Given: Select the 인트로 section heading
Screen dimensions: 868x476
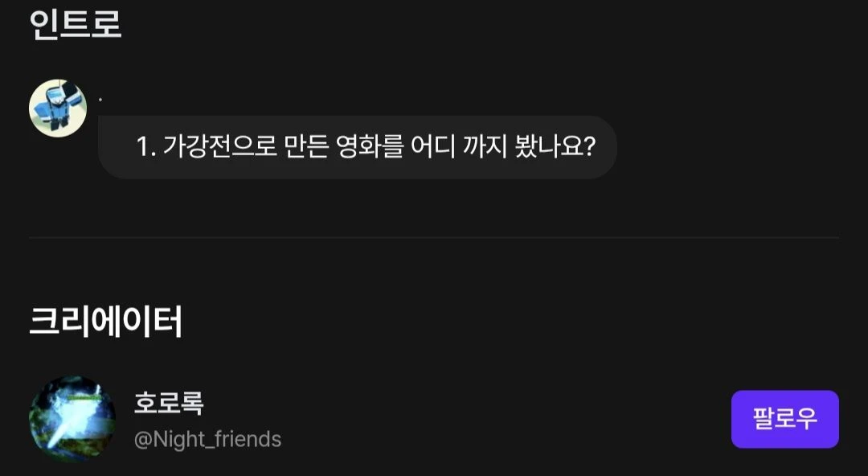Looking at the screenshot, I should 75,23.
